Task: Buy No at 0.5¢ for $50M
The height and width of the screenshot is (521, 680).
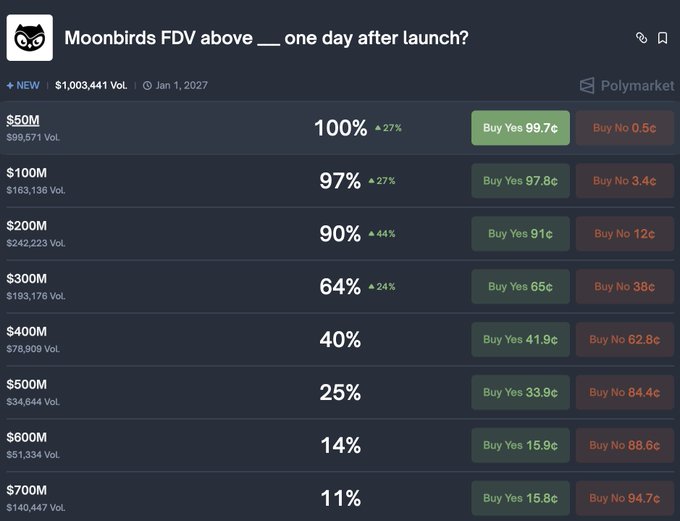Action: pyautogui.click(x=624, y=128)
